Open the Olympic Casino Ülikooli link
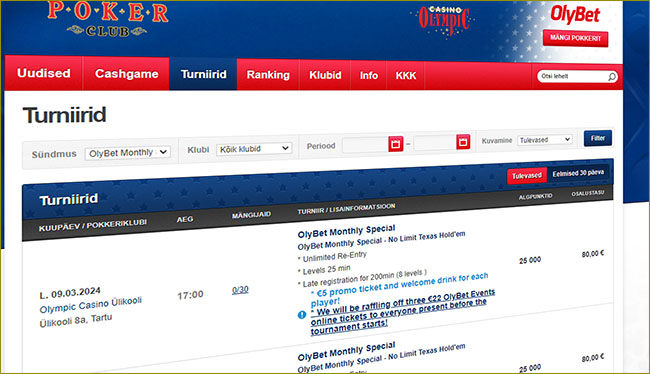 [91, 305]
